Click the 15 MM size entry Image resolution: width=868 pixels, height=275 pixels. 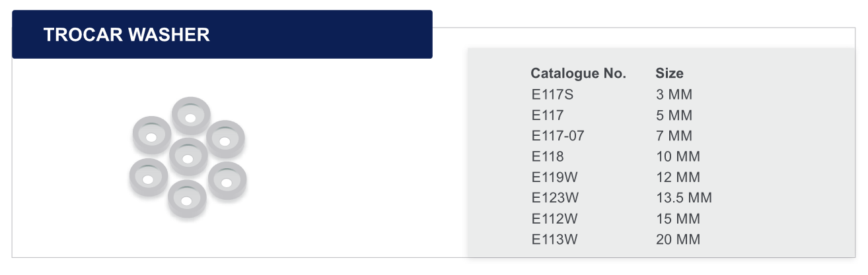click(x=678, y=219)
